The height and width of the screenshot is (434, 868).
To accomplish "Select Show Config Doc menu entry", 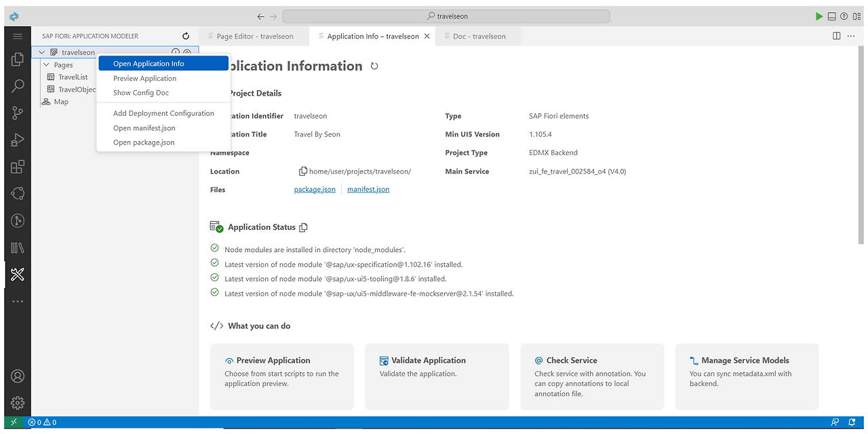I will point(163,93).
